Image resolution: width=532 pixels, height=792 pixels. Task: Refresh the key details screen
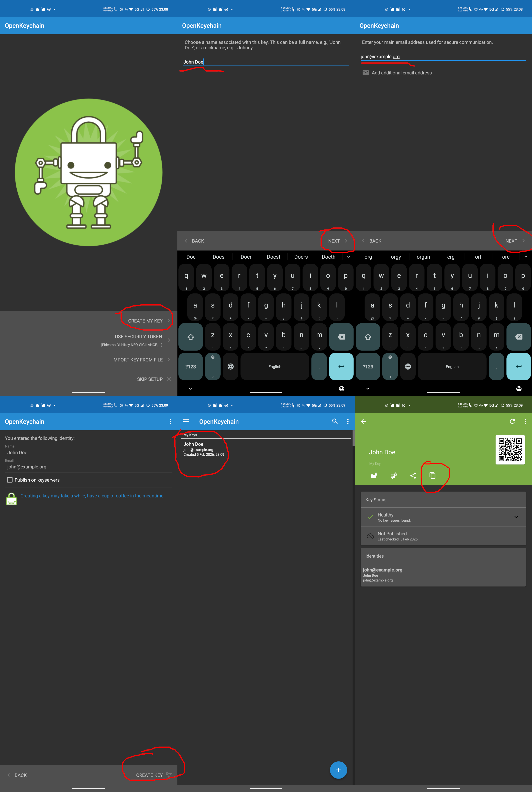click(x=512, y=421)
